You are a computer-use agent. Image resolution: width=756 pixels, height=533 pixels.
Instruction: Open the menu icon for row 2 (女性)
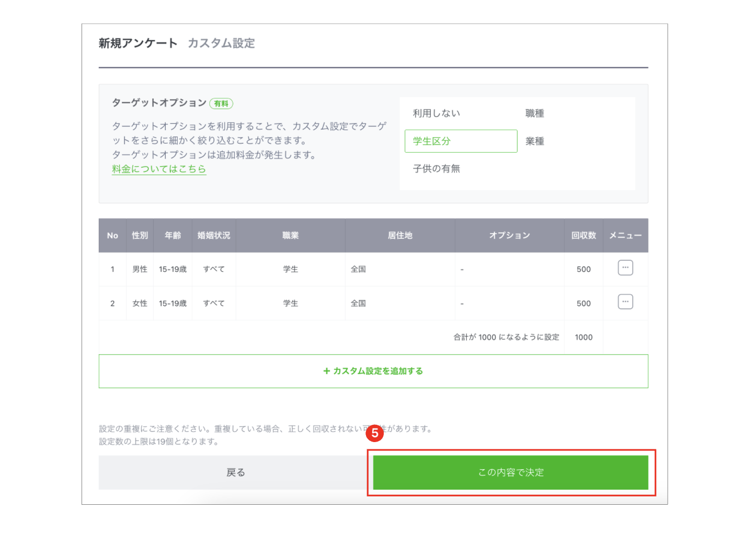point(625,302)
